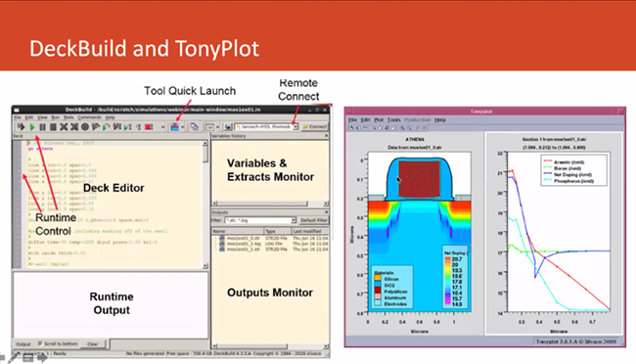The image size is (636, 364).
Task: Click the green Run button in DeckBuild toolbar
Action: 32,127
